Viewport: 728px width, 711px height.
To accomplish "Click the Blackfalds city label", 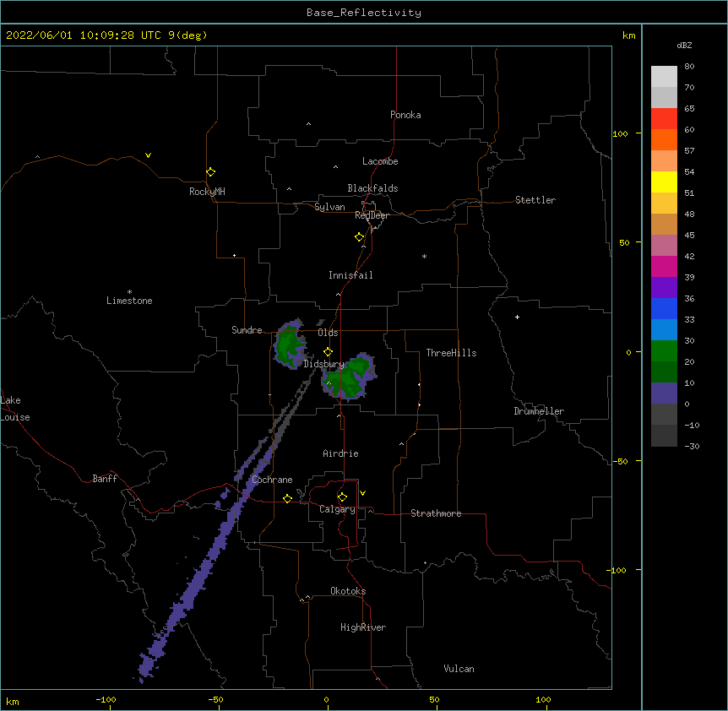I will point(372,188).
